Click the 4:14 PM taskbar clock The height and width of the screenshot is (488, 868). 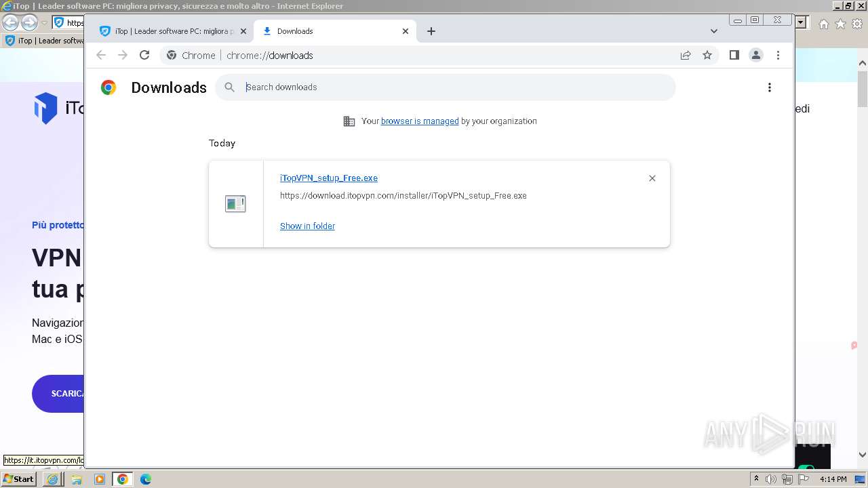click(x=833, y=479)
